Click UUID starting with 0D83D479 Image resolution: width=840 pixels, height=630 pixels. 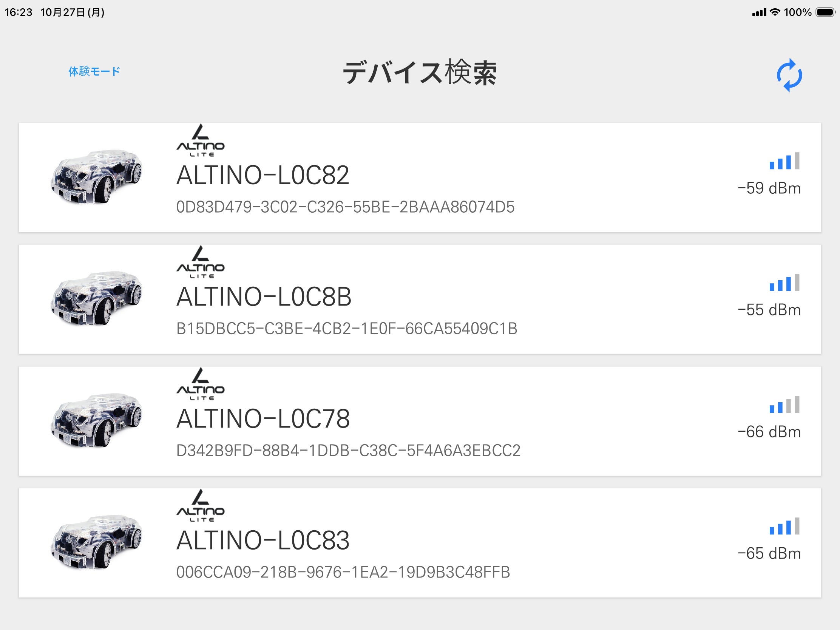point(345,207)
